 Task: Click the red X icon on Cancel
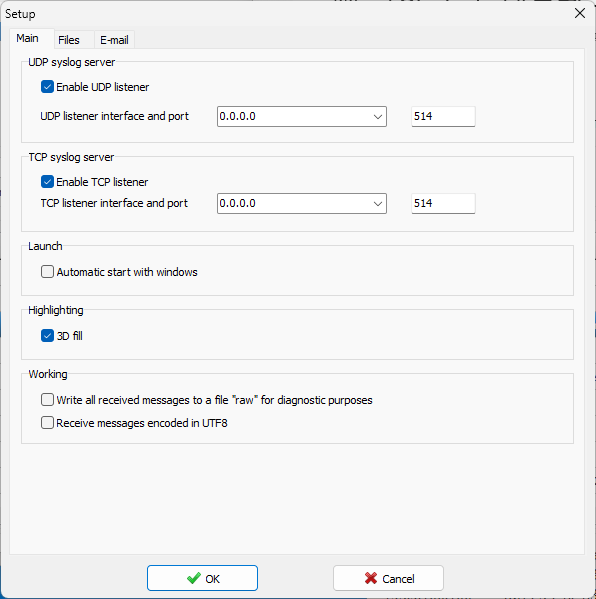(371, 578)
